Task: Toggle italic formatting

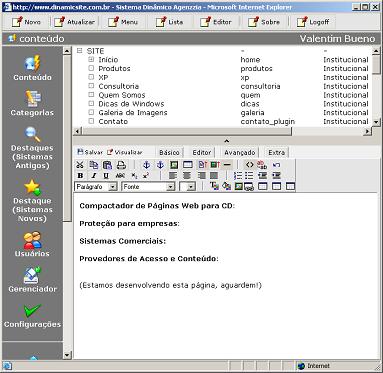Action: click(94, 176)
